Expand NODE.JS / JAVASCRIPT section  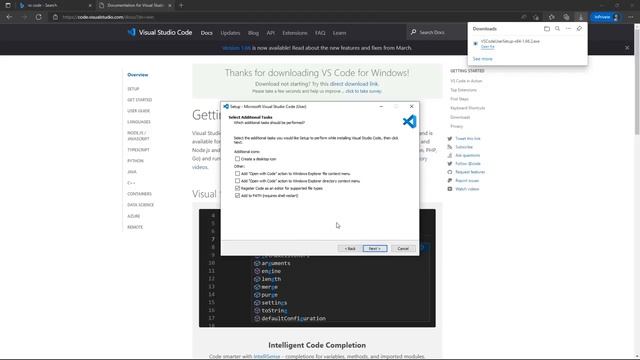coord(138,136)
